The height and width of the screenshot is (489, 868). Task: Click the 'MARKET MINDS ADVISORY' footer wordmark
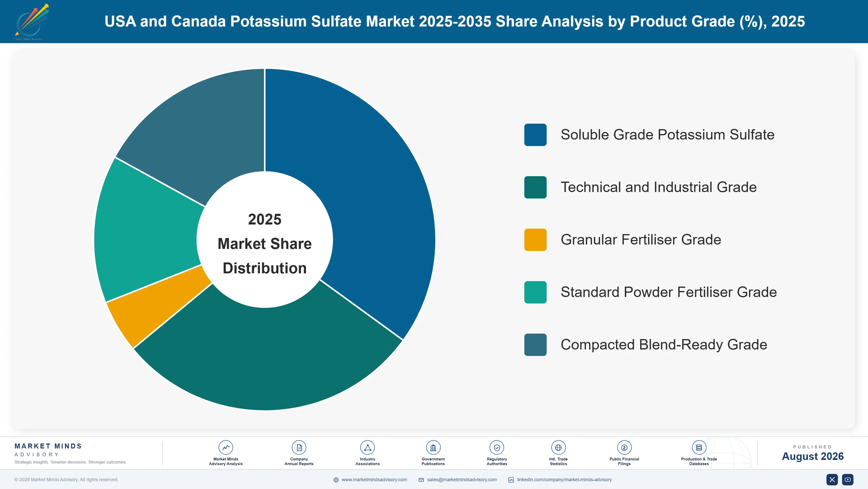tap(48, 450)
